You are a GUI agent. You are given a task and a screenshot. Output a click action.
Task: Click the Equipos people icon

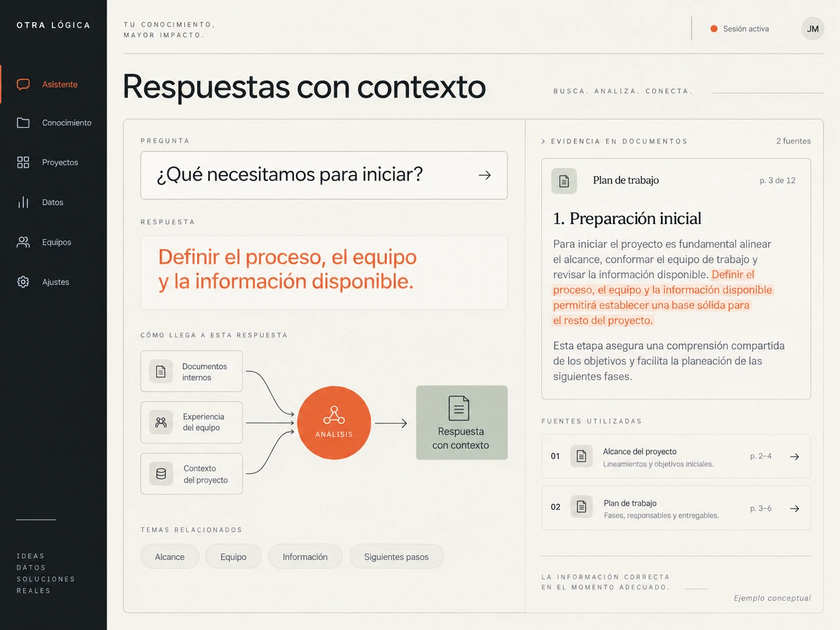pyautogui.click(x=23, y=242)
